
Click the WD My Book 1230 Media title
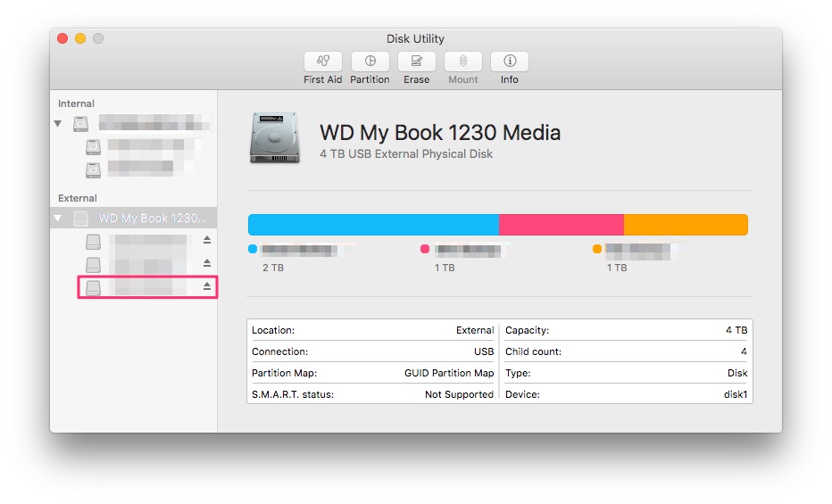click(440, 133)
